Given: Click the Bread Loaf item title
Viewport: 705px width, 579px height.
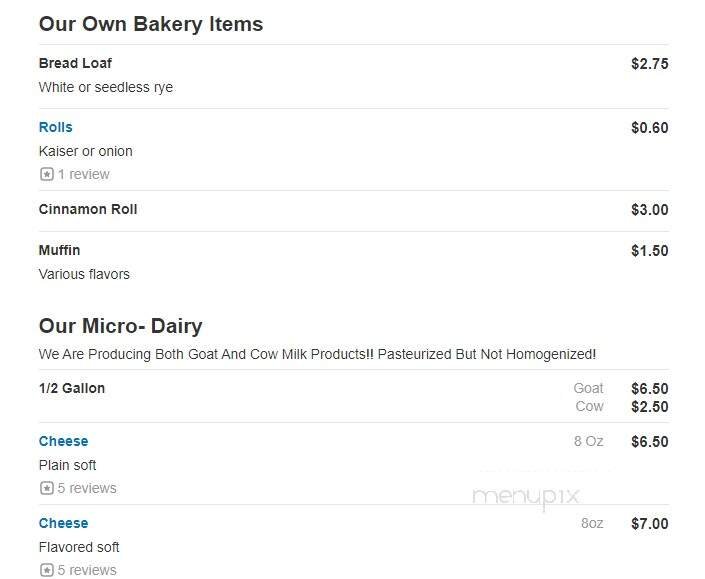Looking at the screenshot, I should tap(75, 63).
